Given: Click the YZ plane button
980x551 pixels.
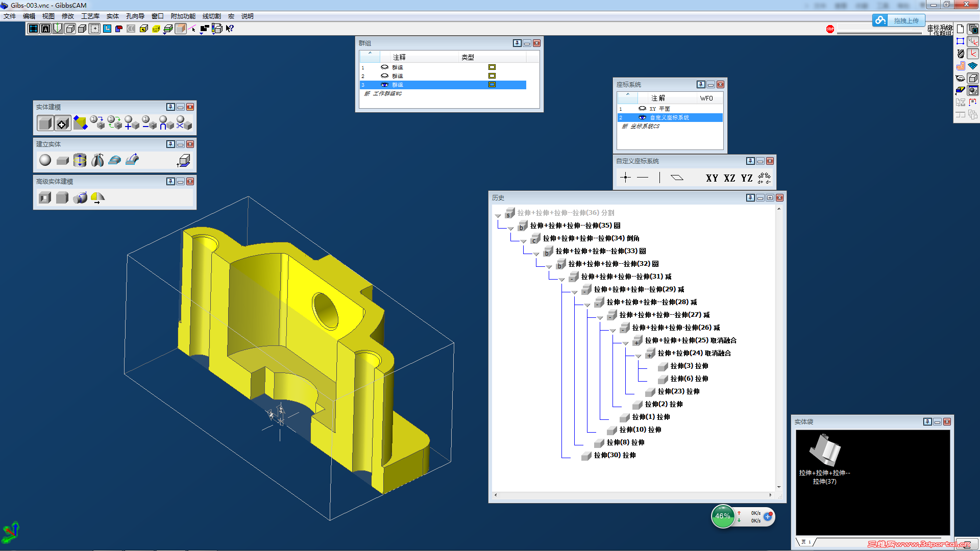Looking at the screenshot, I should pyautogui.click(x=747, y=178).
